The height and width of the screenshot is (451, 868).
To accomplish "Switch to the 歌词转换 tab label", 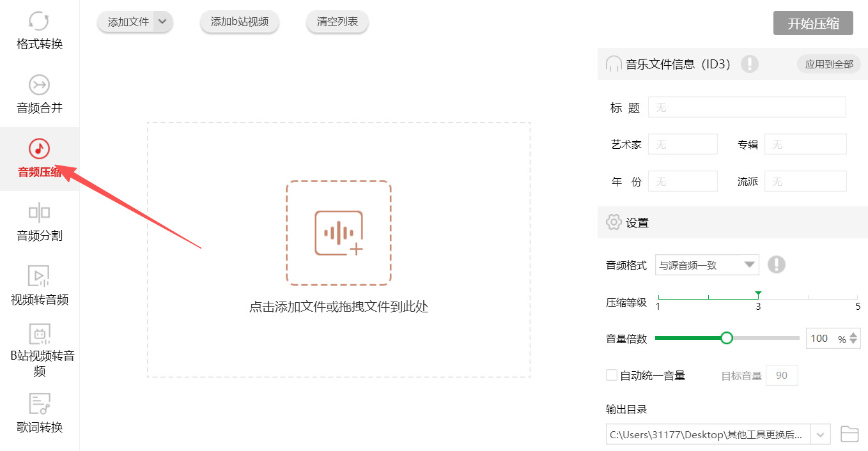I will pyautogui.click(x=40, y=427).
